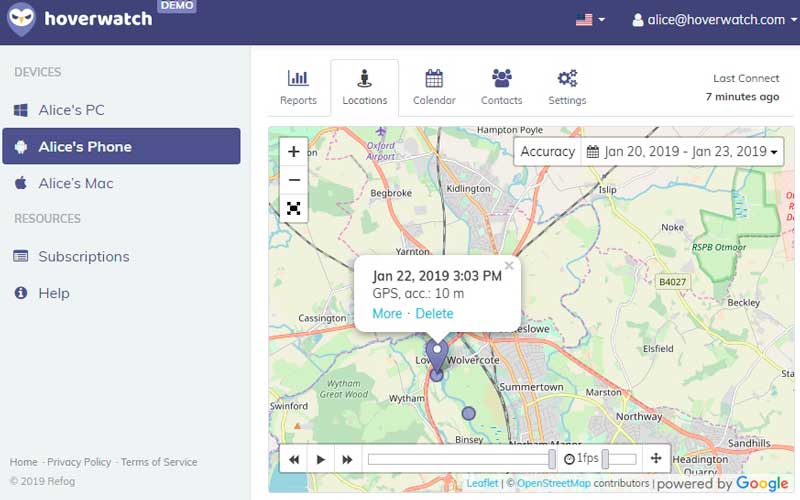Image resolution: width=800 pixels, height=500 pixels.
Task: Click the 'Jan 22, 2019 3:03 PM' popup text
Action: point(437,276)
